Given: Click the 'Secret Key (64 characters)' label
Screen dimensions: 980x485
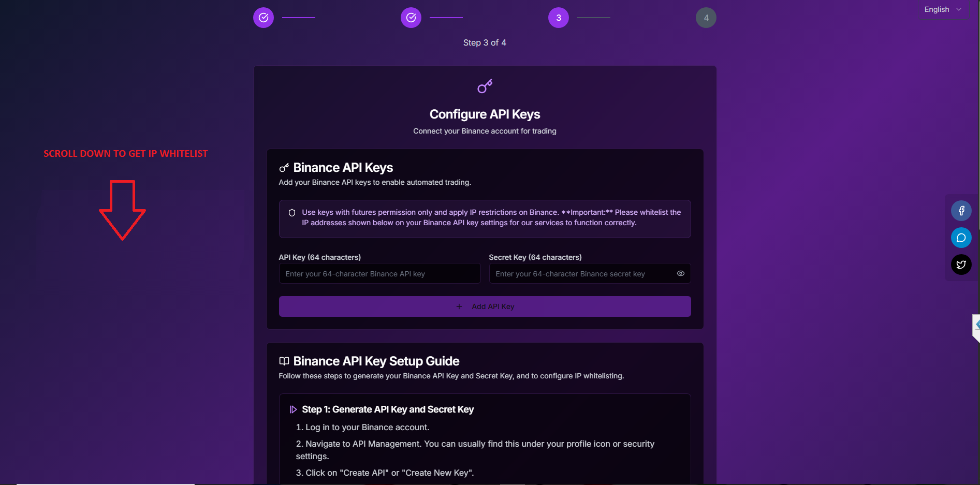Looking at the screenshot, I should click(x=535, y=257).
